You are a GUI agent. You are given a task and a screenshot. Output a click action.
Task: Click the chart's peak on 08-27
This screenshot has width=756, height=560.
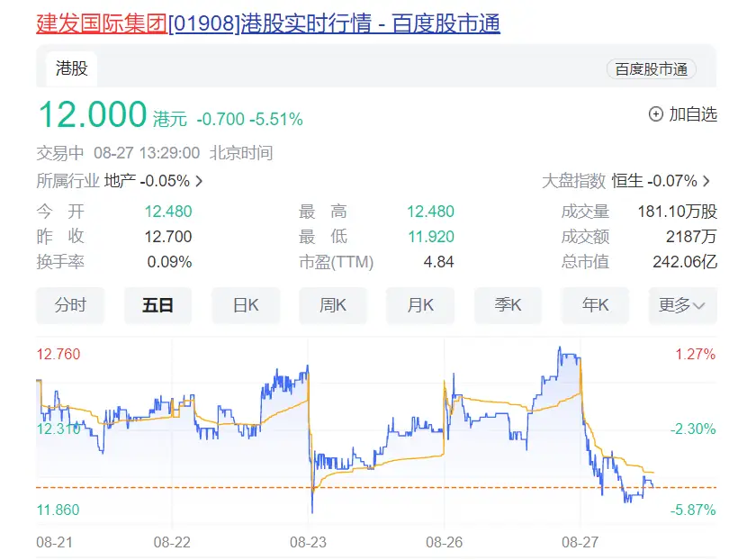561,348
